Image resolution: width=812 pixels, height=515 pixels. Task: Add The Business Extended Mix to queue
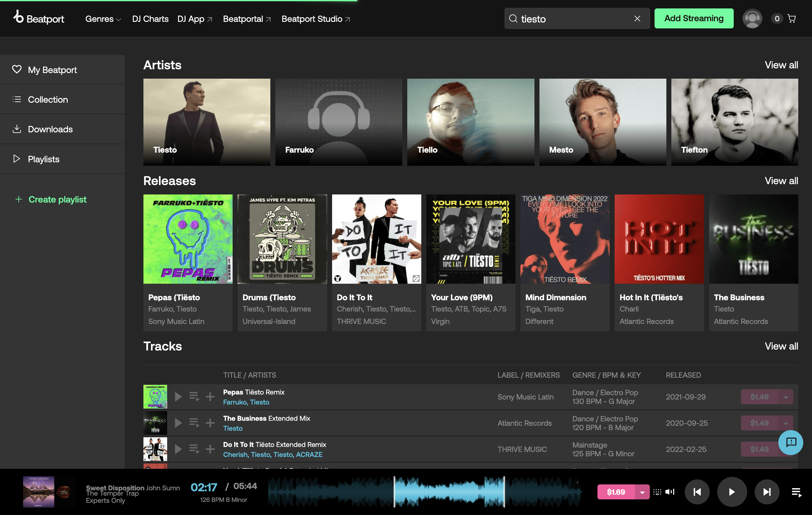pyautogui.click(x=194, y=423)
